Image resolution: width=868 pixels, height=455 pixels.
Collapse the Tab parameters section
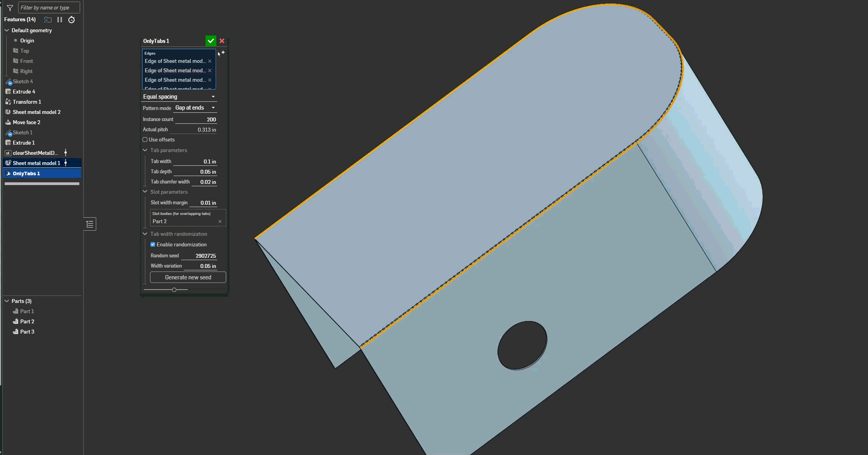point(145,150)
